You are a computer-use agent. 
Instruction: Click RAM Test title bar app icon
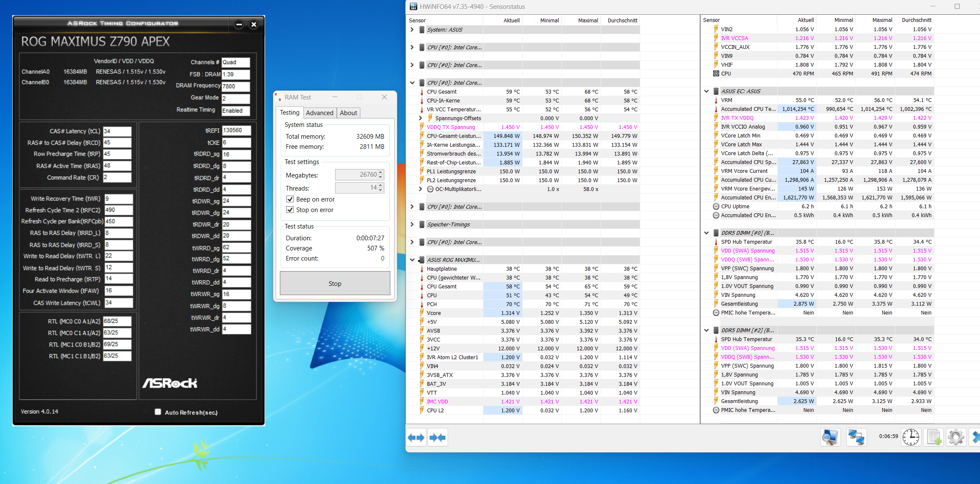(x=279, y=97)
